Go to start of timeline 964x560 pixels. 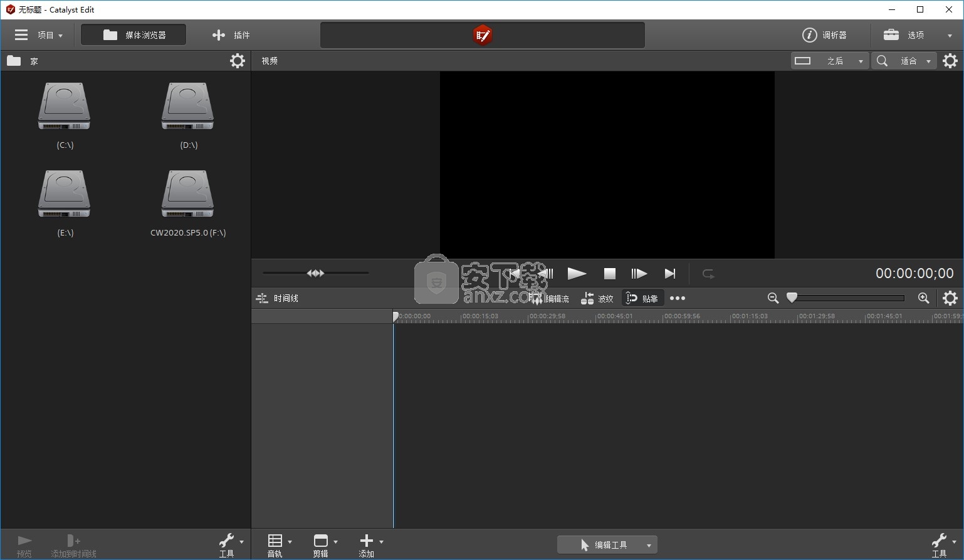tap(515, 274)
